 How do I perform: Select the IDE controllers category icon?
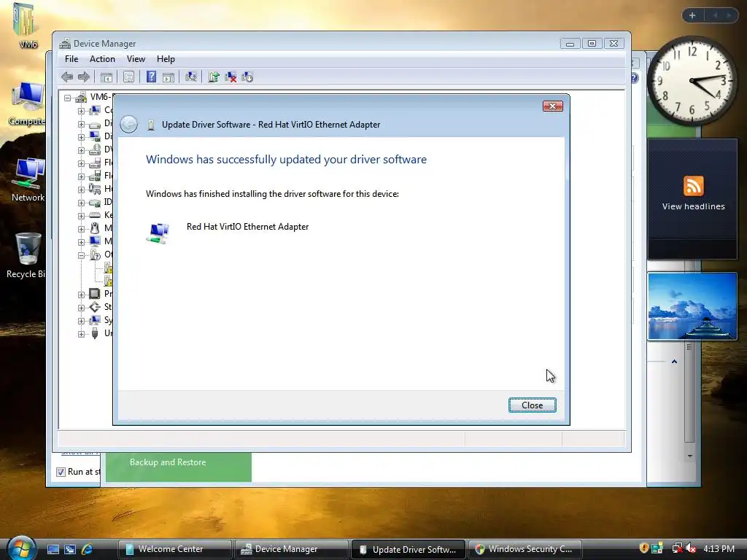95,203
